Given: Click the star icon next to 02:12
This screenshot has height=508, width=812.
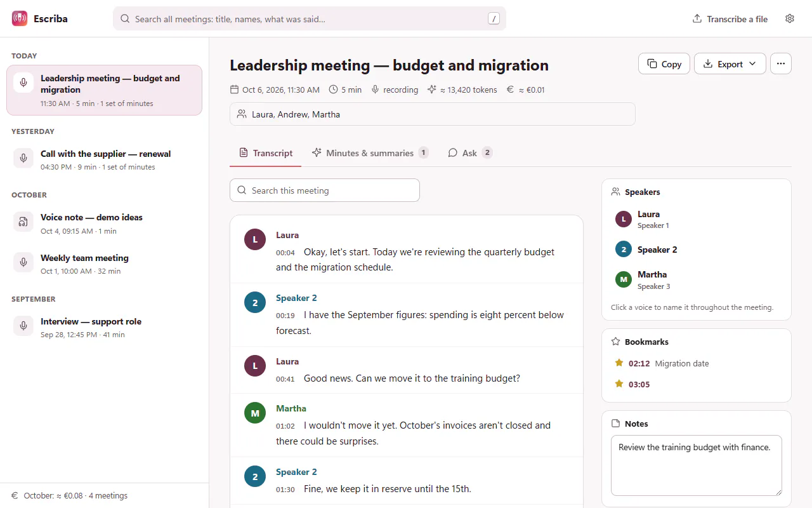Looking at the screenshot, I should (619, 363).
